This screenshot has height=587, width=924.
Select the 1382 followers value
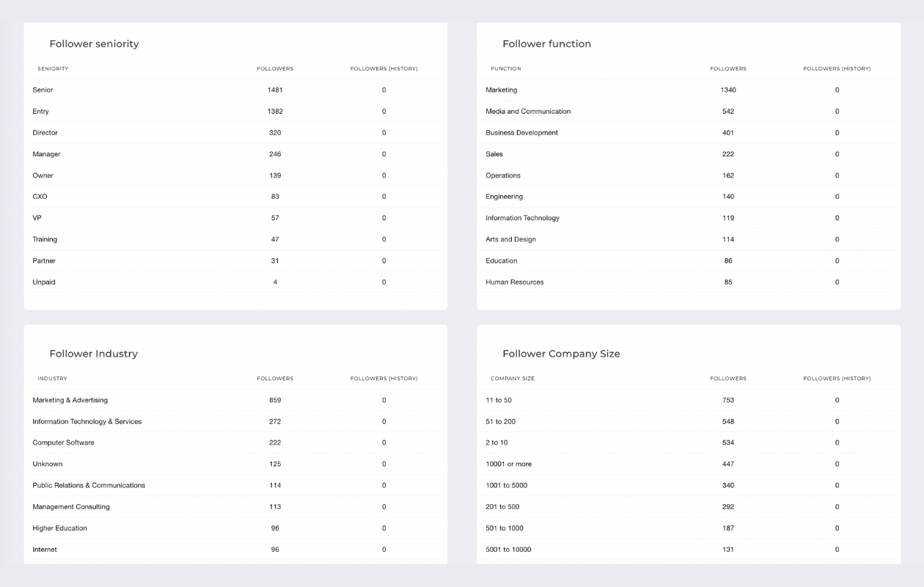pos(275,112)
